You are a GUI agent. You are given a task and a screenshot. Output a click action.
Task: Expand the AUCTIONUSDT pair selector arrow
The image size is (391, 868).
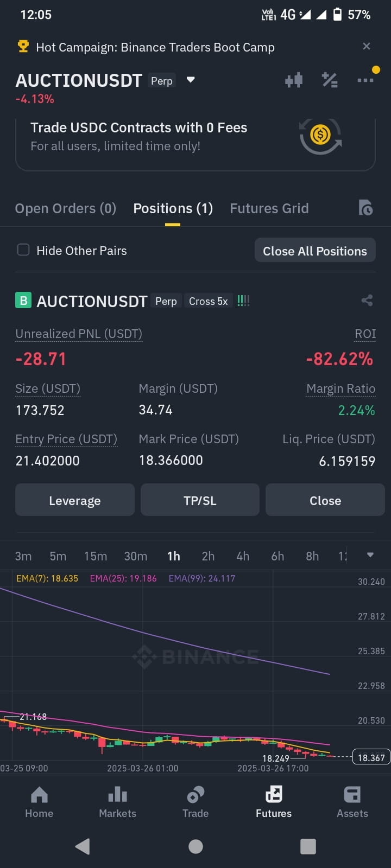point(191,80)
